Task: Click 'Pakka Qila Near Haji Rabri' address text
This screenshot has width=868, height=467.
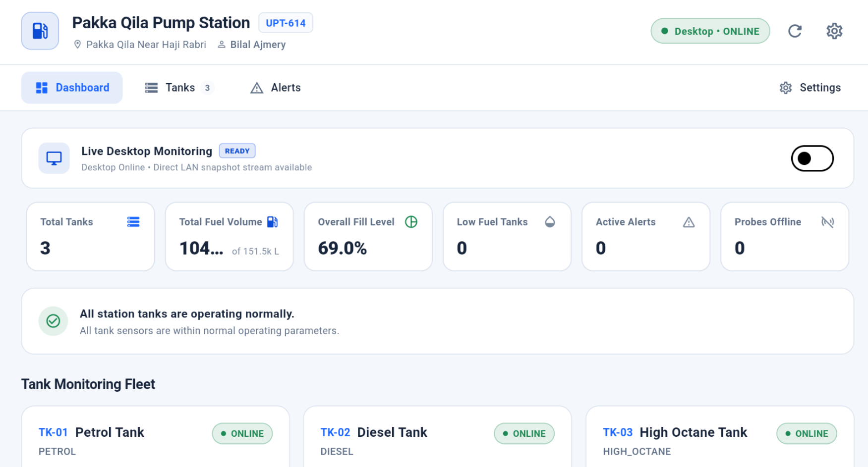Action: tap(146, 45)
